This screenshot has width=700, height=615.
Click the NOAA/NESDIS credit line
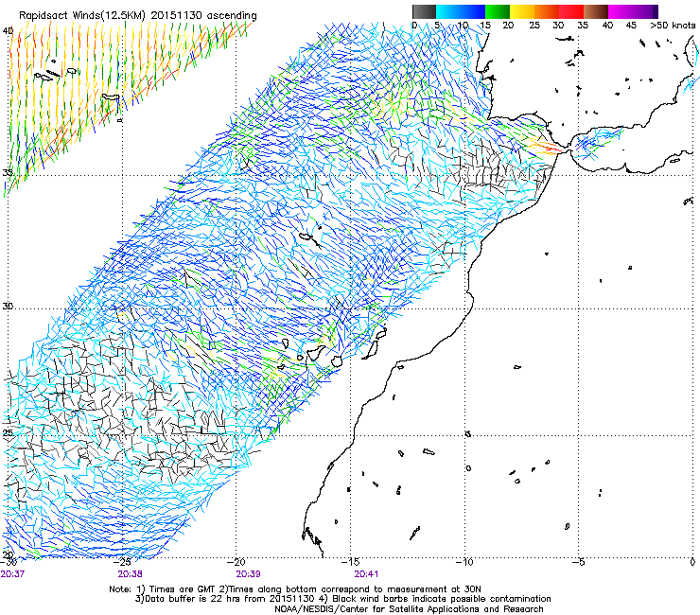(x=409, y=609)
